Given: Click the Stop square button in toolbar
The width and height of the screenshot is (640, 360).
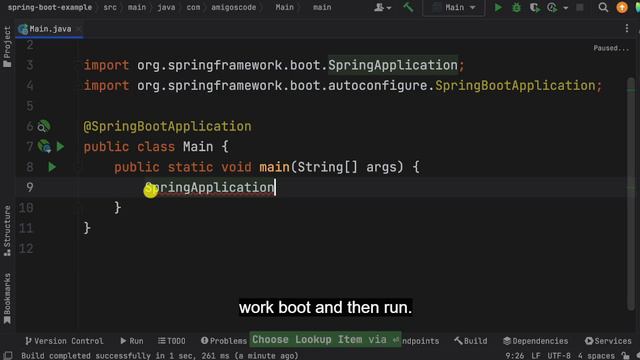Looking at the screenshot, I should point(580,7).
